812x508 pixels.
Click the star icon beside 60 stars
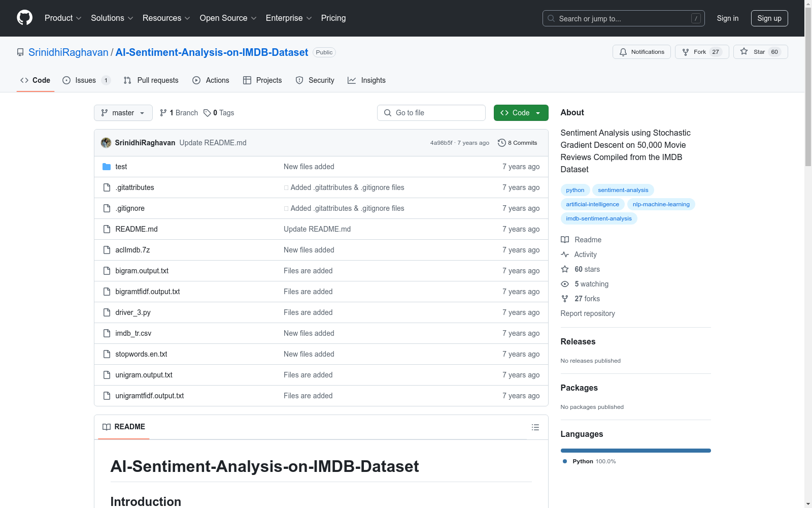tap(565, 269)
